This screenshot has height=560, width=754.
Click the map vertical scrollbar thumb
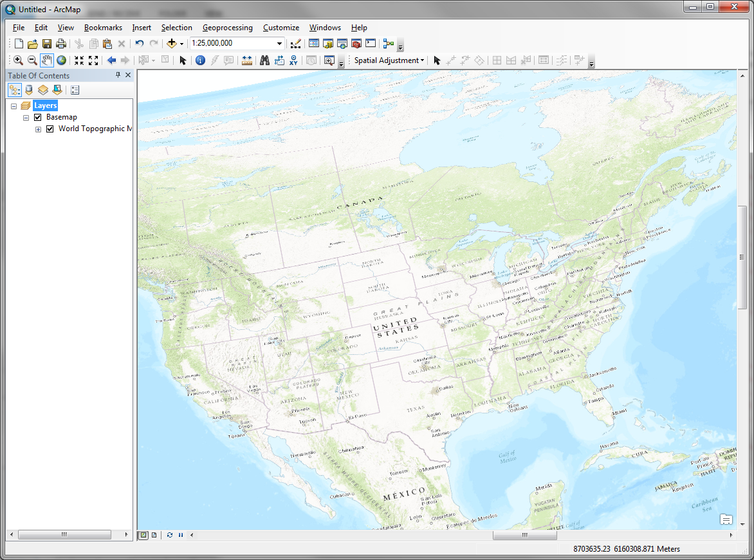(742, 258)
